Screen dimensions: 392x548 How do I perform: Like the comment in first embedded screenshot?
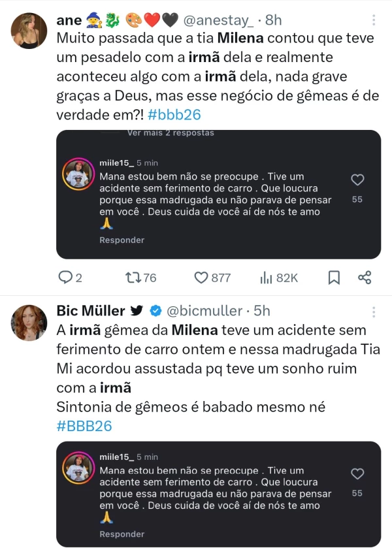click(357, 181)
